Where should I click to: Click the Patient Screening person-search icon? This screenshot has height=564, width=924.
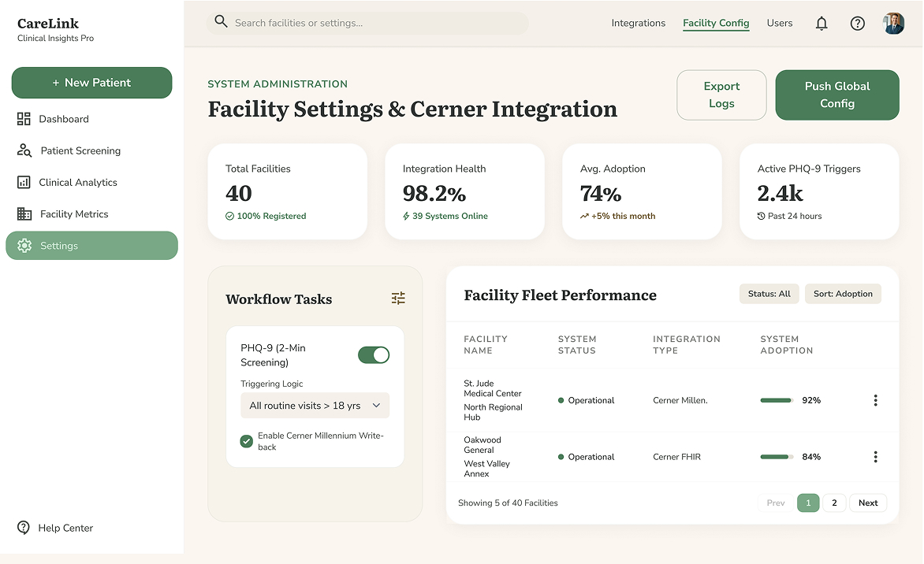(24, 150)
